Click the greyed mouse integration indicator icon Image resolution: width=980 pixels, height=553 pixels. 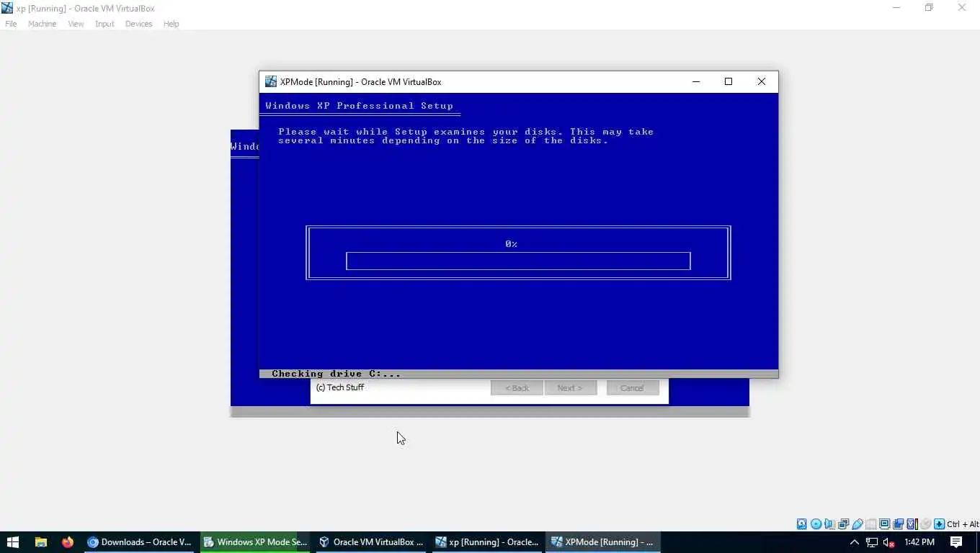(926, 524)
